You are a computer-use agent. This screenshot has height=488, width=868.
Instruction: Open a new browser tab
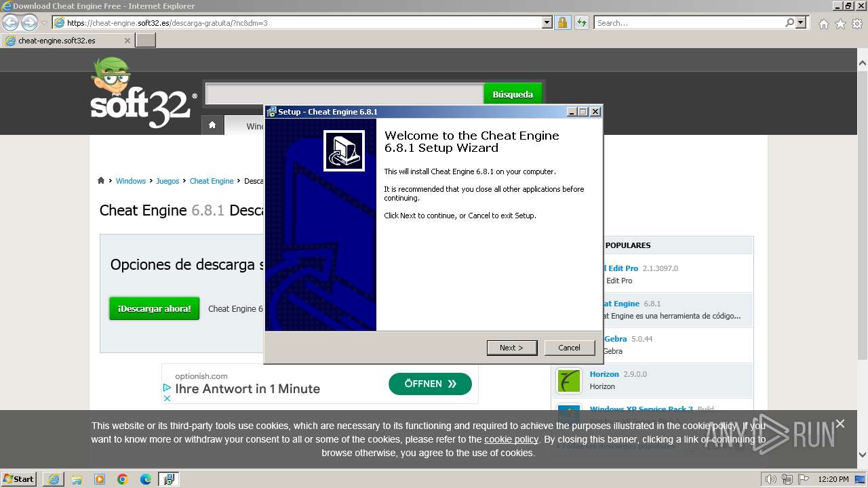point(146,41)
